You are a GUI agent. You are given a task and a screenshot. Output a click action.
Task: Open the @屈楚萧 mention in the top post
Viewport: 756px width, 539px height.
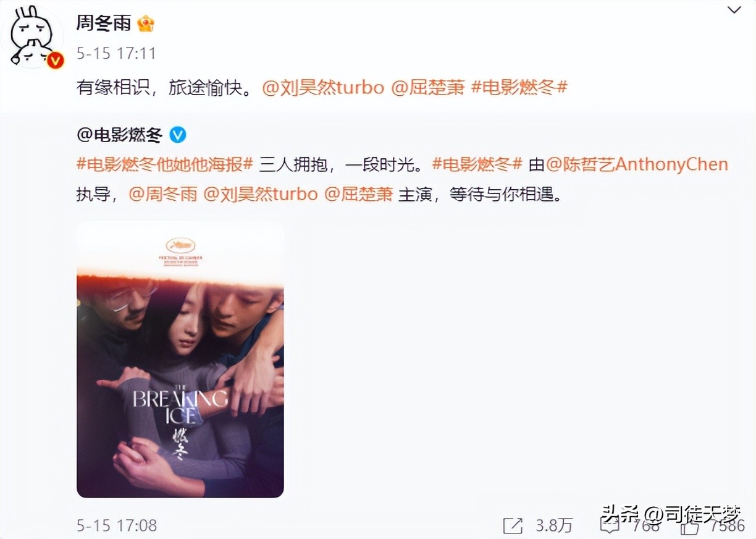tap(428, 88)
